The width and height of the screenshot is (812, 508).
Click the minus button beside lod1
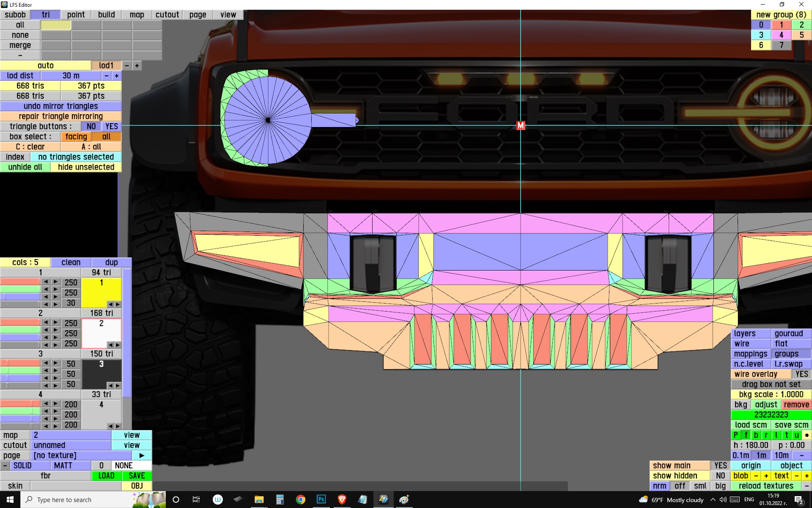[x=126, y=66]
